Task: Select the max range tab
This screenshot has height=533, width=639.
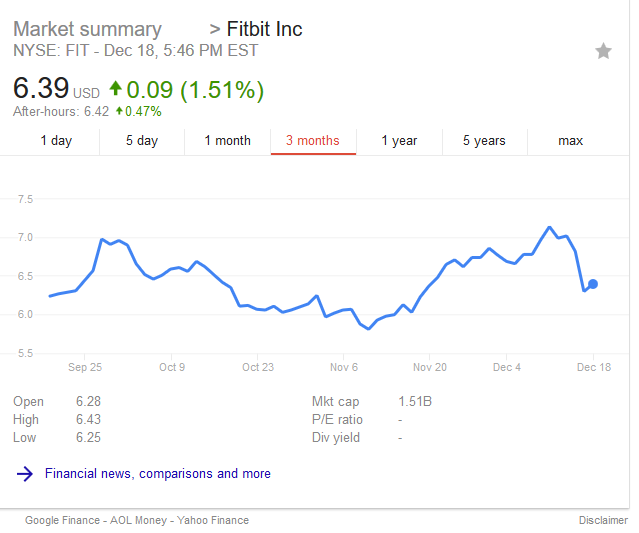Action: pos(571,141)
